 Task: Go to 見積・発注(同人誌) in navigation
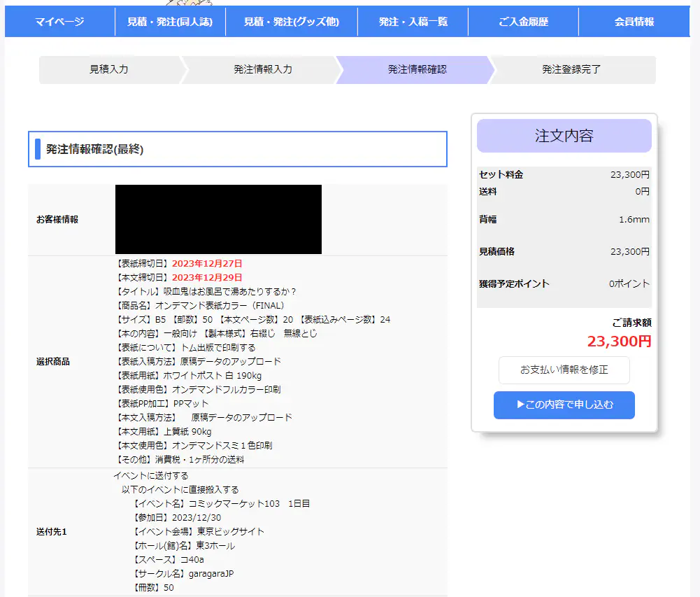(170, 22)
